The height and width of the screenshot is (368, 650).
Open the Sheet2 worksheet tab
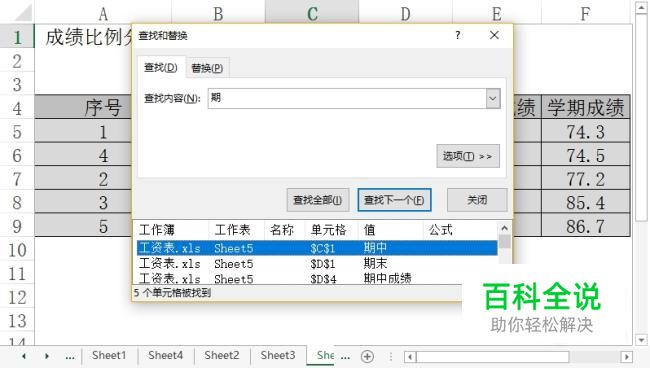[222, 356]
